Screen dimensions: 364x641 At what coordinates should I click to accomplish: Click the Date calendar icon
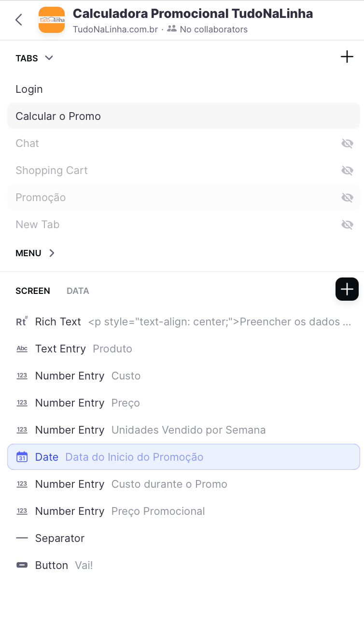[x=22, y=457]
